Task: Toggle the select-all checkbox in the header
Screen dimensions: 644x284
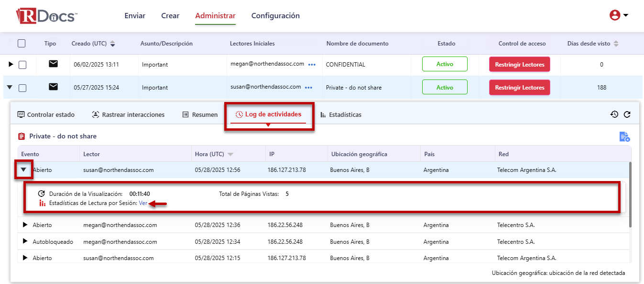Action: 22,44
